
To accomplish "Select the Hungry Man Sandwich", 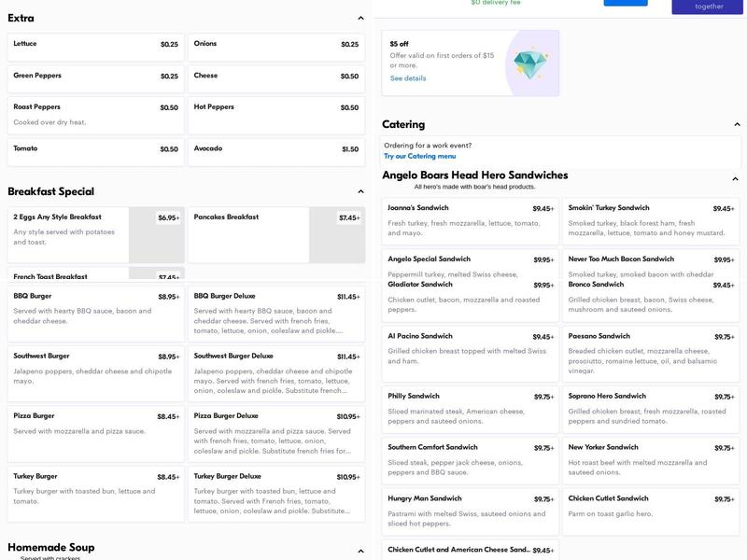I will click(471, 511).
